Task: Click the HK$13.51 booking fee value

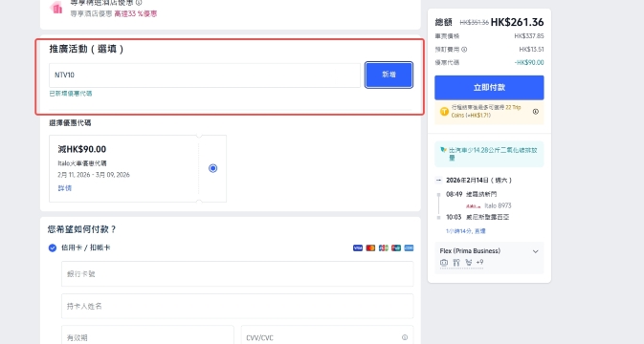Action: 531,49
